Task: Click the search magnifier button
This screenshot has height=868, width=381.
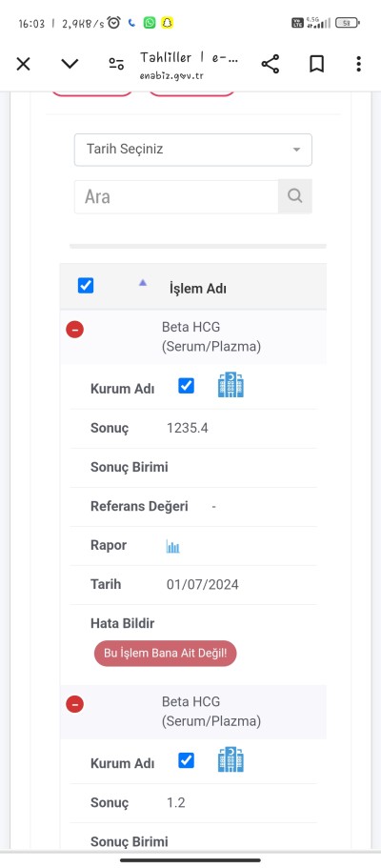Action: tap(295, 196)
